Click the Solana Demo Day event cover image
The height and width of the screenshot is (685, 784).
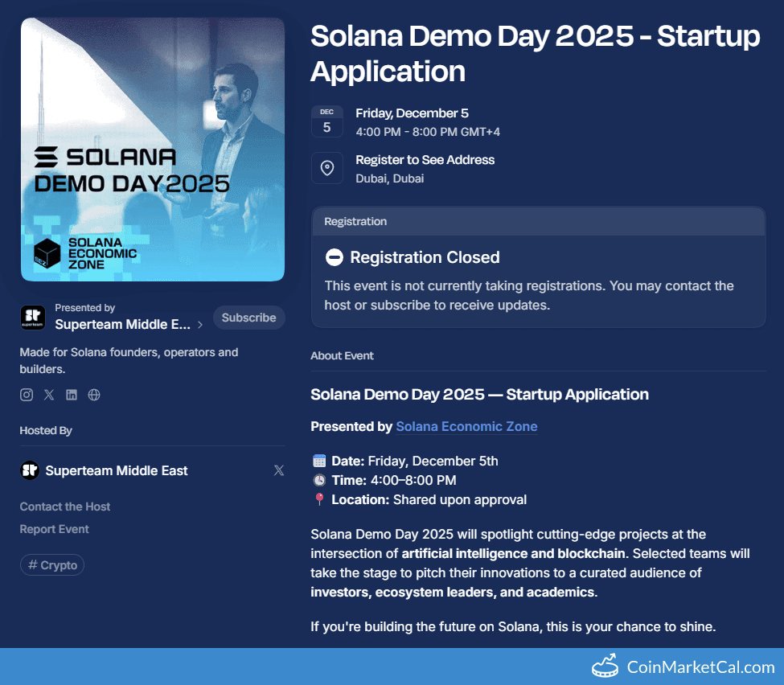[152, 150]
